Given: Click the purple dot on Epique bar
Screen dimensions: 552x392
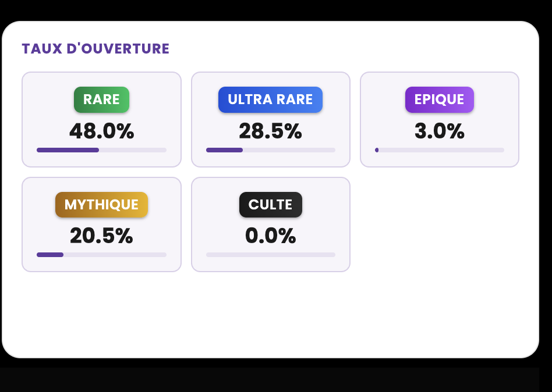Looking at the screenshot, I should click(x=377, y=150).
